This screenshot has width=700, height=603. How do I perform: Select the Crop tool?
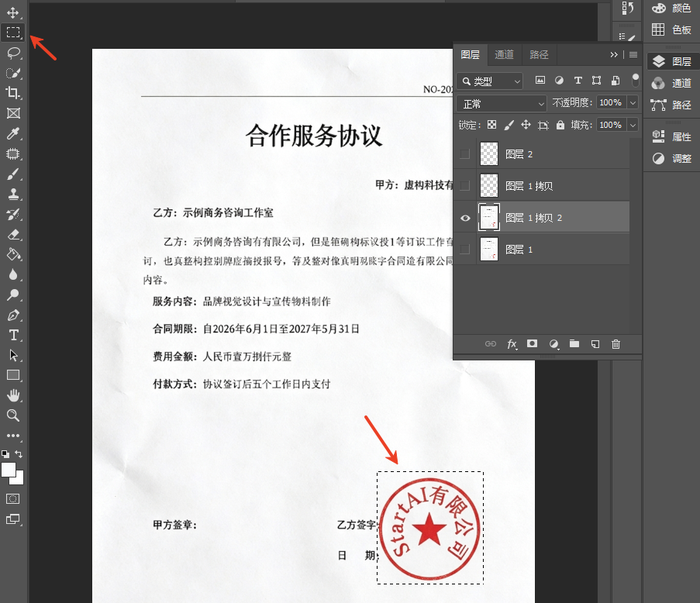[x=13, y=93]
